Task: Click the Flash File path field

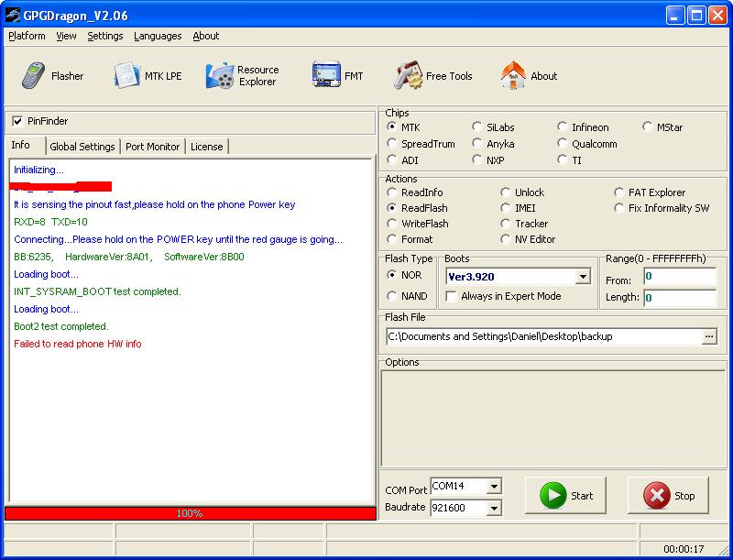Action: (544, 336)
